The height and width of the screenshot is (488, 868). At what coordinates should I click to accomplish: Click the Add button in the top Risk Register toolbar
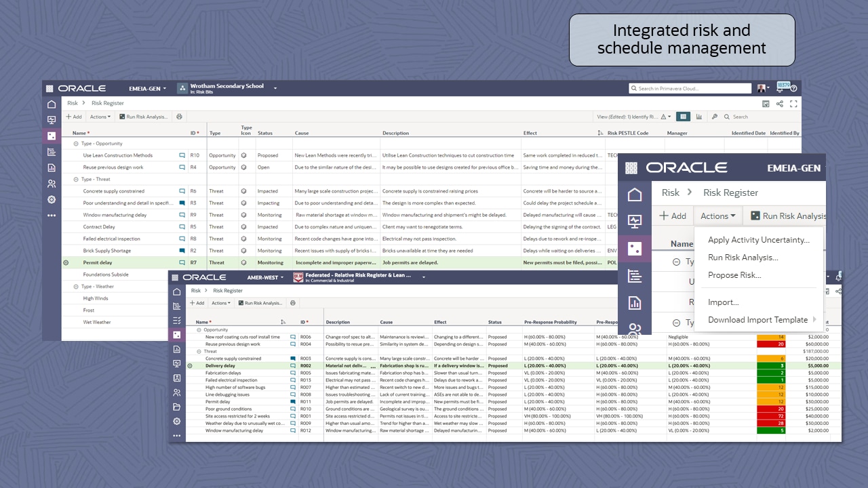[x=74, y=117]
